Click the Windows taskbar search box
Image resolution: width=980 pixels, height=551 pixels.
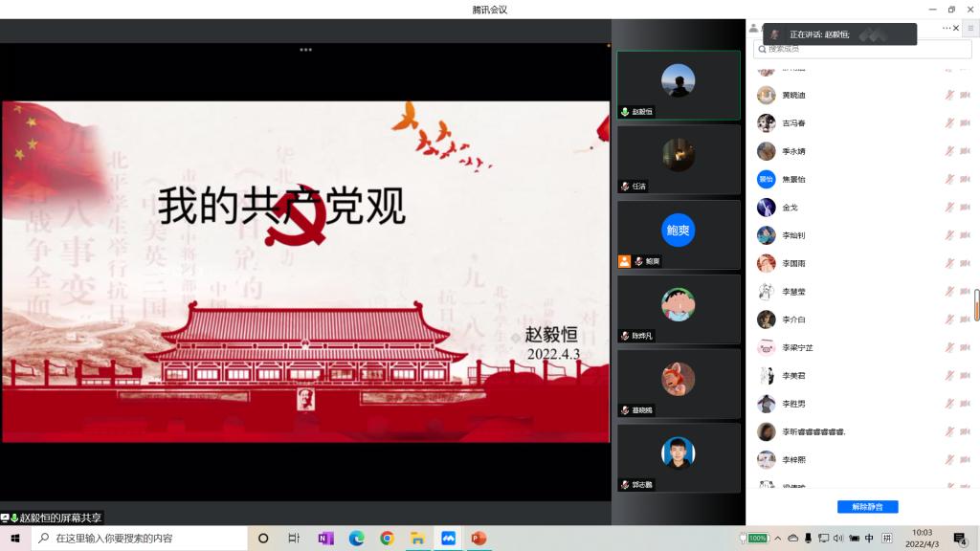pos(139,538)
